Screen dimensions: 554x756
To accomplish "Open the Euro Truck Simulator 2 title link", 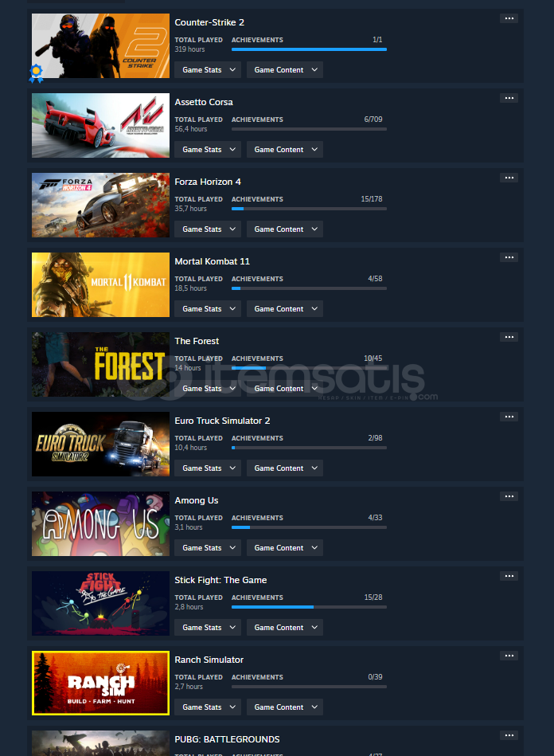I will 222,421.
